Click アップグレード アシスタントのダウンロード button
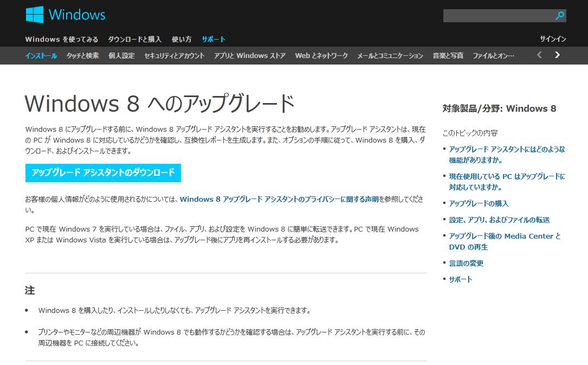Image resolution: width=588 pixels, height=365 pixels. coord(103,172)
